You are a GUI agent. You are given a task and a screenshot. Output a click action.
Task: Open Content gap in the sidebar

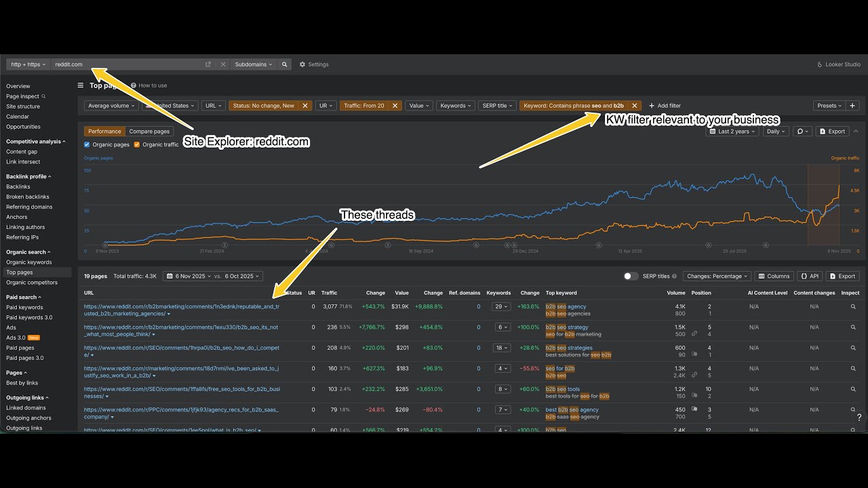point(22,152)
